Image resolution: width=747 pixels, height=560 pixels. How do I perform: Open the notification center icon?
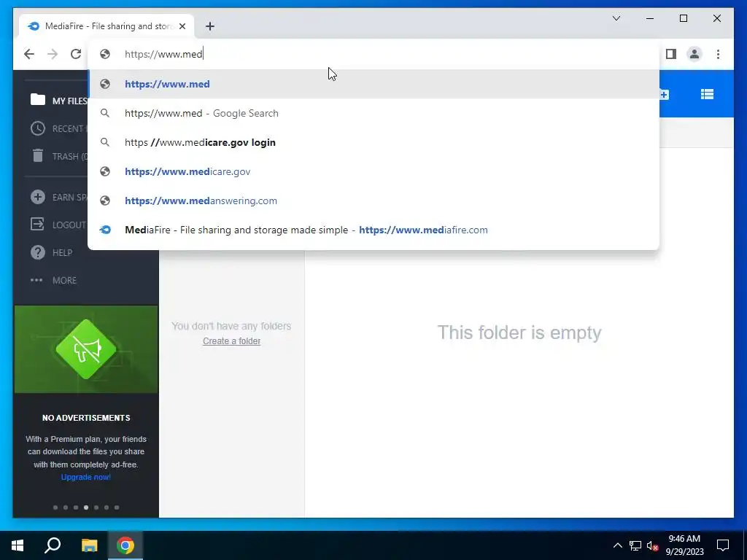(x=723, y=545)
